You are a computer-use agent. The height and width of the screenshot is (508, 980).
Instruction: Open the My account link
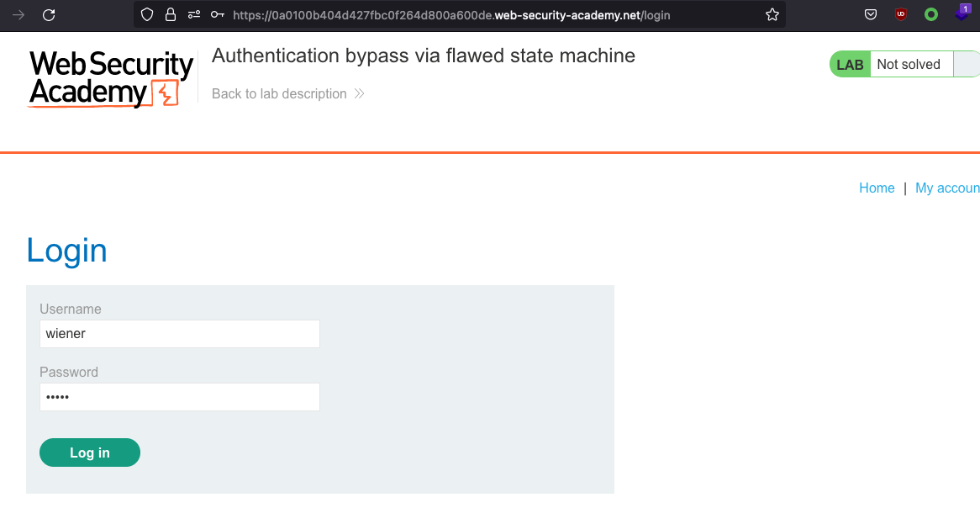click(x=947, y=188)
